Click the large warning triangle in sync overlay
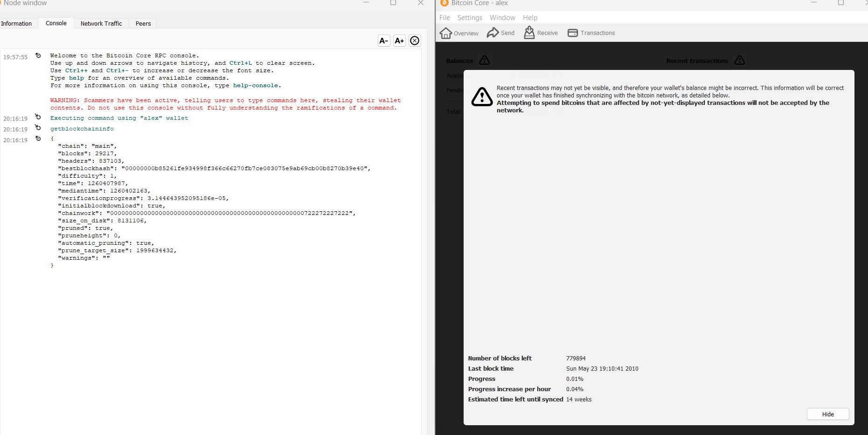 pos(482,97)
